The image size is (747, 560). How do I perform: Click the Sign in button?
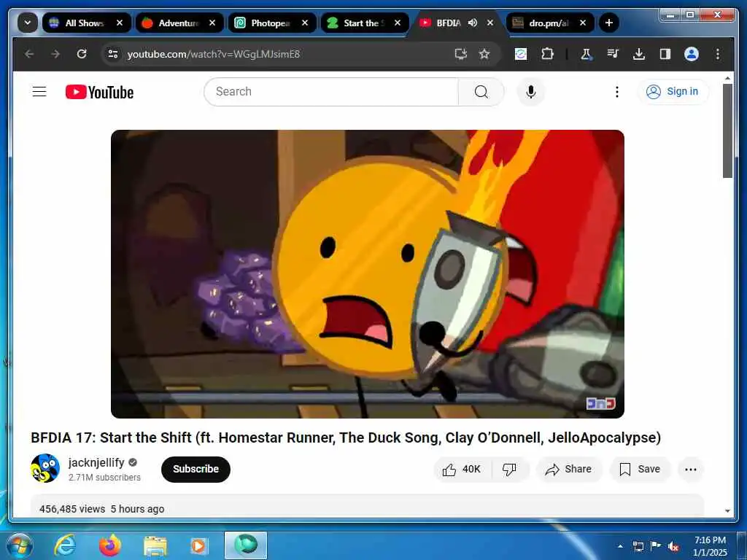[672, 91]
